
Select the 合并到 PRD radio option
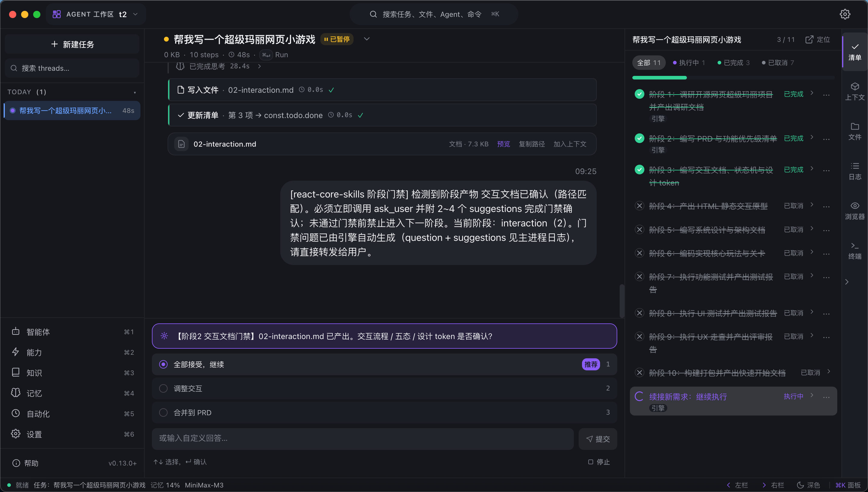tap(163, 413)
